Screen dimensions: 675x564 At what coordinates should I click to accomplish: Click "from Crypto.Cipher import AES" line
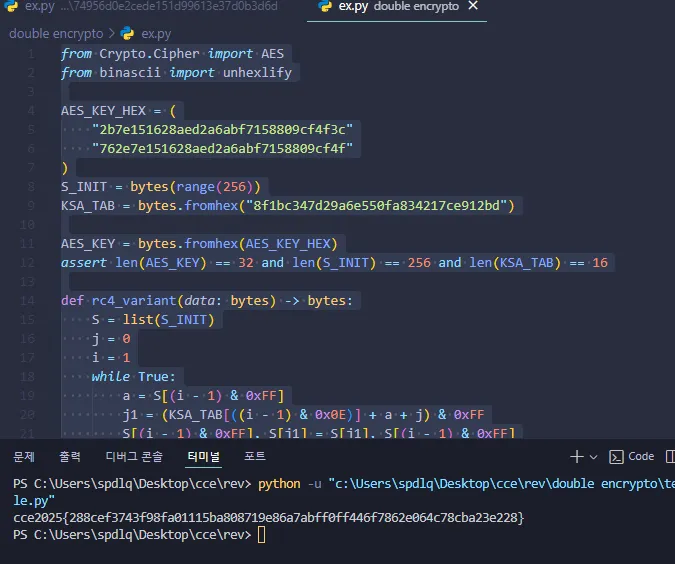(x=172, y=54)
